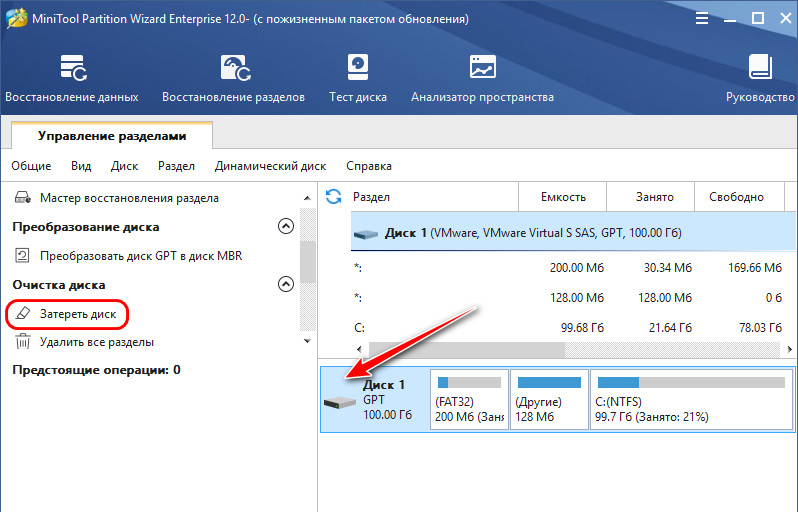Click the hamburger menu icon in title bar
Viewport: 798px width, 512px height.
pos(702,19)
